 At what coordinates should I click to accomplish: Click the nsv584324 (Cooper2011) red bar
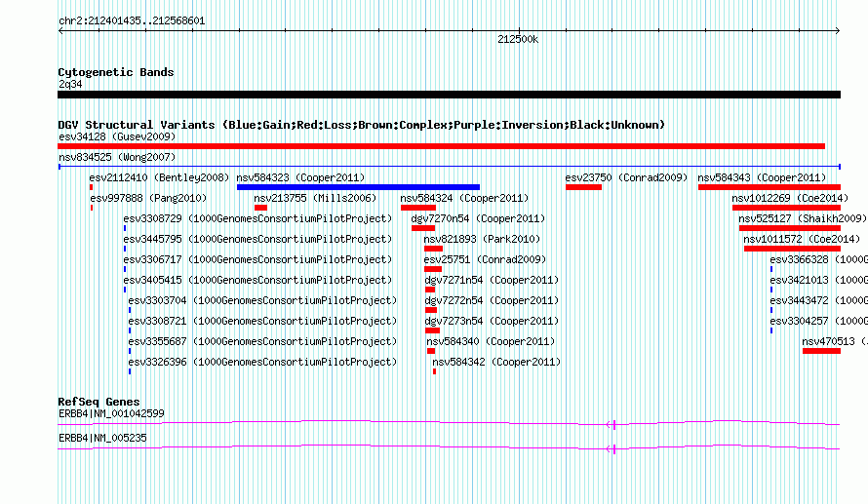418,208
